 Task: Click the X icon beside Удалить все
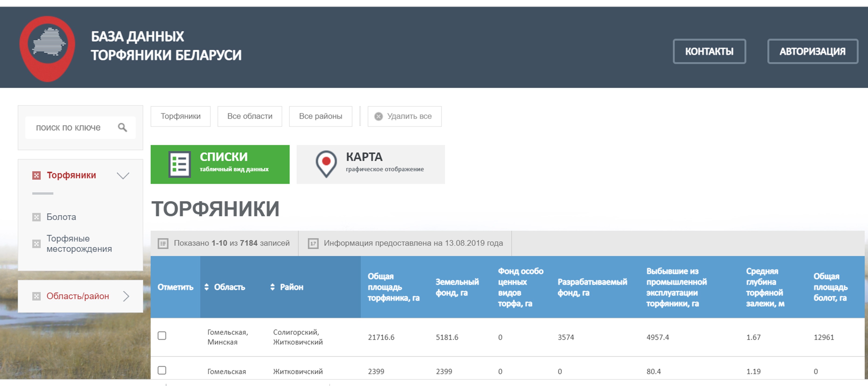tap(378, 116)
